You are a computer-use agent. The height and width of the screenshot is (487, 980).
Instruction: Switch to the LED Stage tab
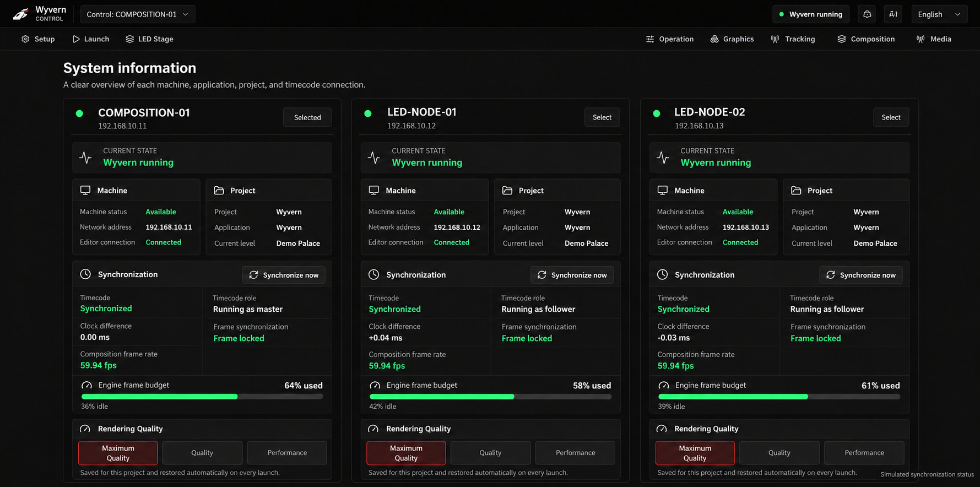[149, 39]
